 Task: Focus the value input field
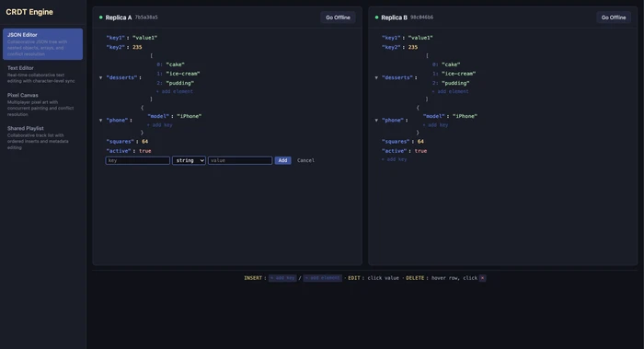[x=240, y=160]
